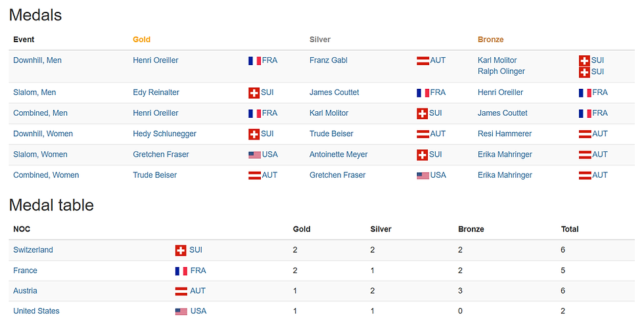
Task: Open the Switzerland country link
Action: pyautogui.click(x=33, y=250)
